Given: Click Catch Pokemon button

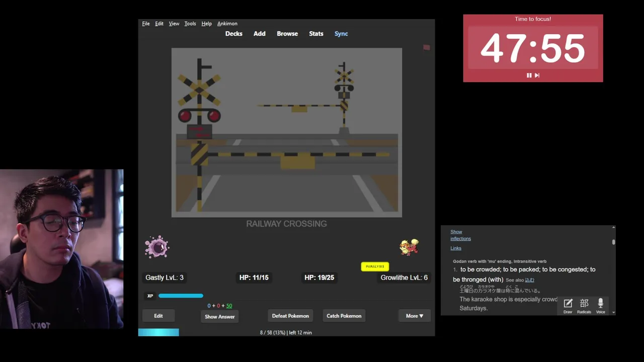Looking at the screenshot, I should pyautogui.click(x=344, y=316).
